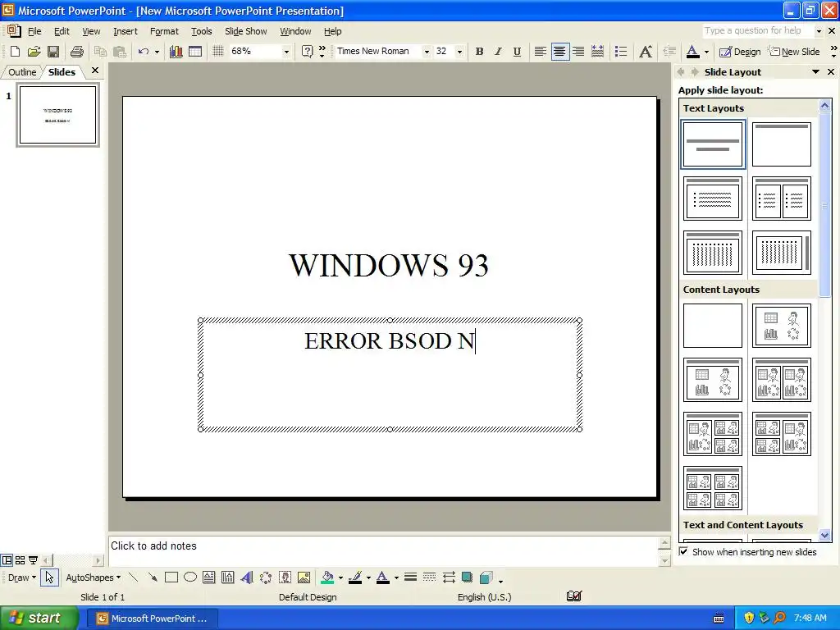Click the 3-D Style icon
The image size is (840, 630).
tap(486, 577)
